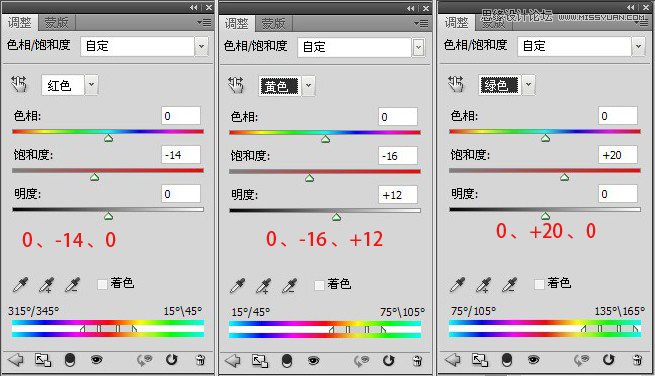The image size is (655, 376).
Task: Enable the 着色 colorize checkbox in Yellow panel
Action: tap(319, 285)
